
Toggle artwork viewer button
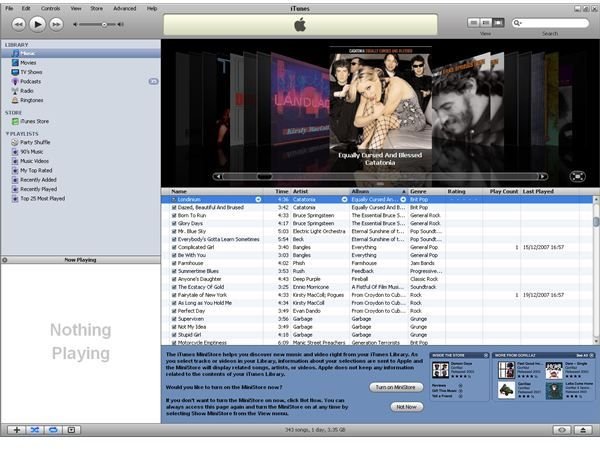72,430
